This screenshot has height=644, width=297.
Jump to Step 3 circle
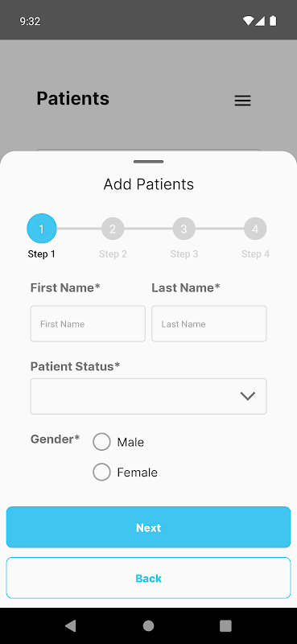pos(184,229)
